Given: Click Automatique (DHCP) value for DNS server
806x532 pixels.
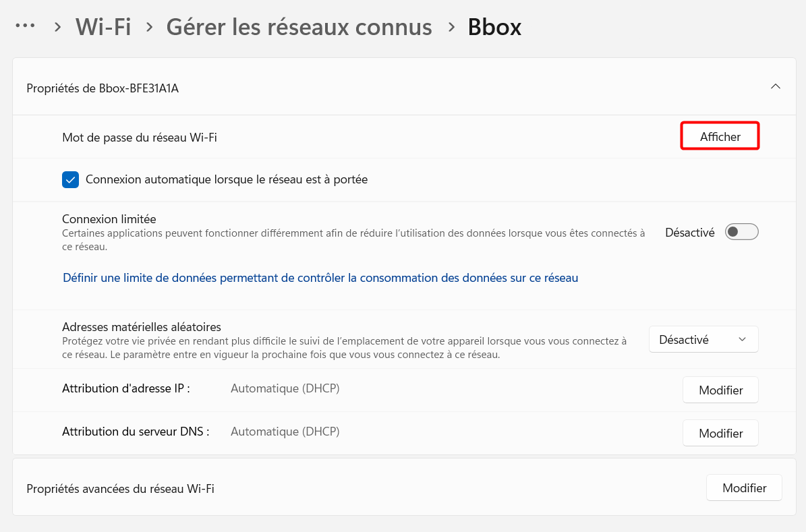Looking at the screenshot, I should coord(285,432).
